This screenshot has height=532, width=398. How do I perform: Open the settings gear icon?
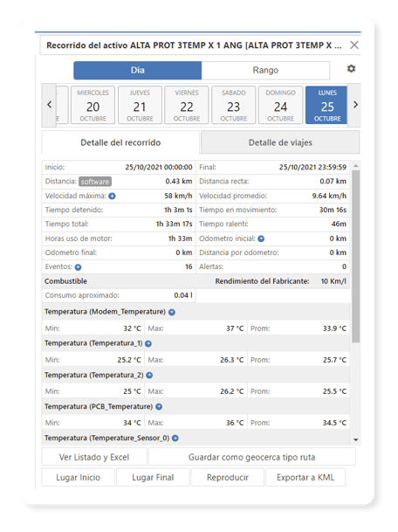[x=351, y=68]
